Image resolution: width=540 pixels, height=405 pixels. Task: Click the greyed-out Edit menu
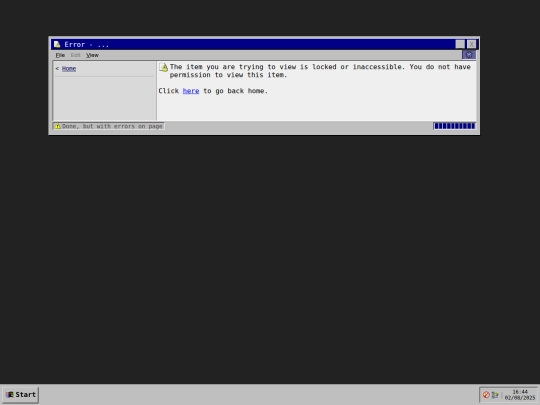75,55
